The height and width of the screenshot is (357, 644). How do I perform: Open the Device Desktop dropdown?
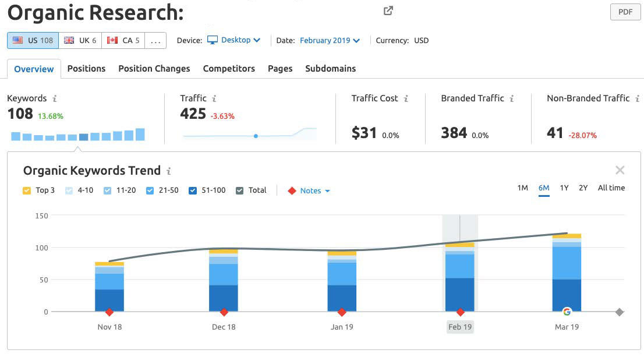[x=235, y=40]
